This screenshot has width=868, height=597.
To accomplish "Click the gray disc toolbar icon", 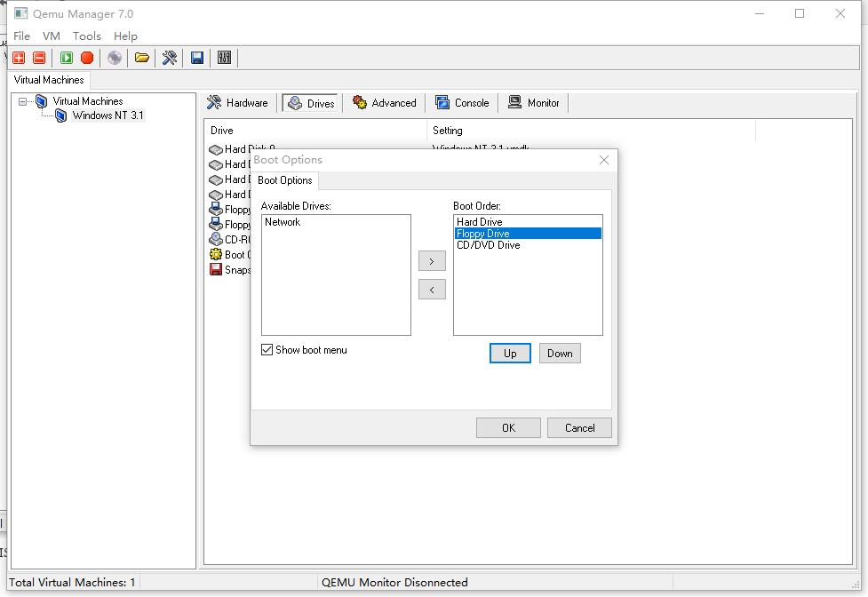I will (115, 58).
